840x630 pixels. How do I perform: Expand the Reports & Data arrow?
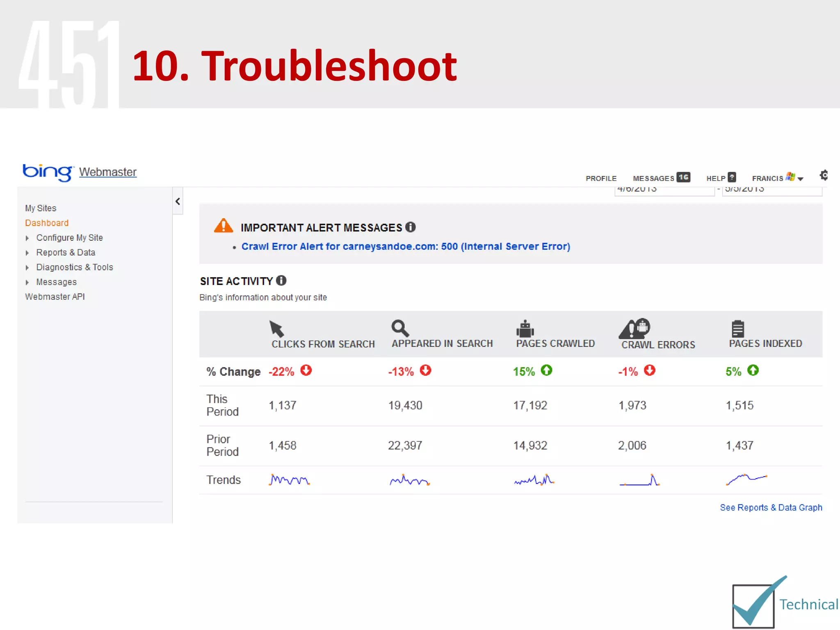[x=27, y=253]
